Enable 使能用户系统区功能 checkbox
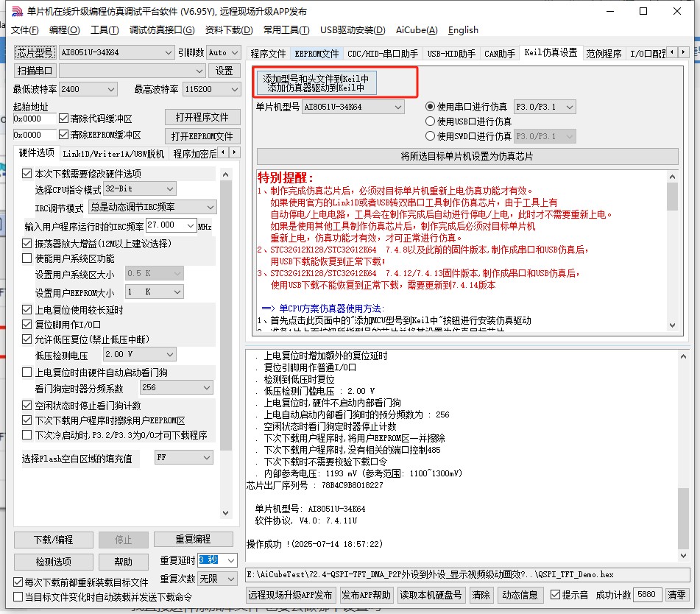The width and height of the screenshot is (700, 614). [26, 258]
